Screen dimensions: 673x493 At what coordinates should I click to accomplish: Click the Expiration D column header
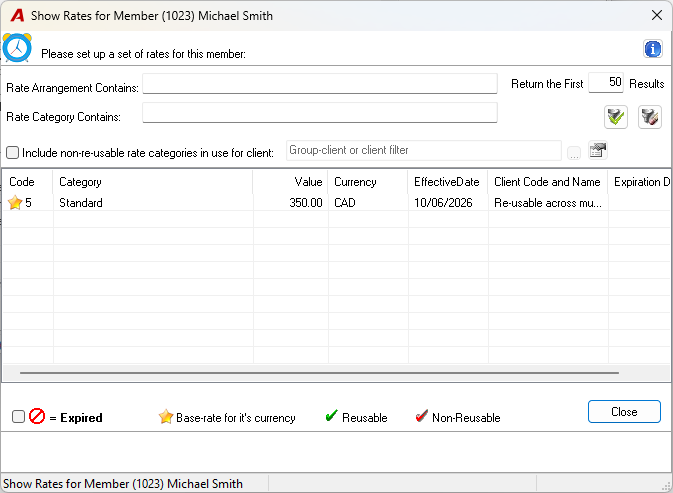(x=639, y=182)
